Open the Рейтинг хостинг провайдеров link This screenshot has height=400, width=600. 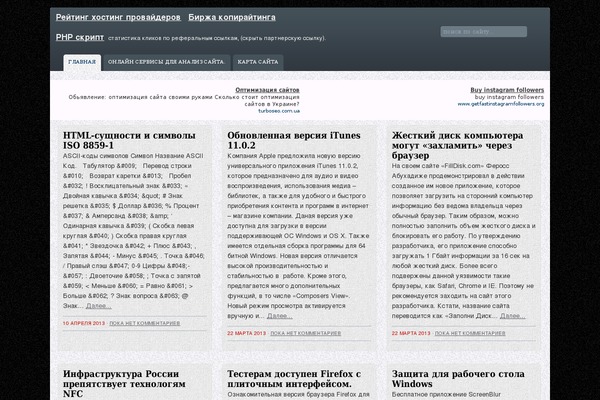(118, 17)
